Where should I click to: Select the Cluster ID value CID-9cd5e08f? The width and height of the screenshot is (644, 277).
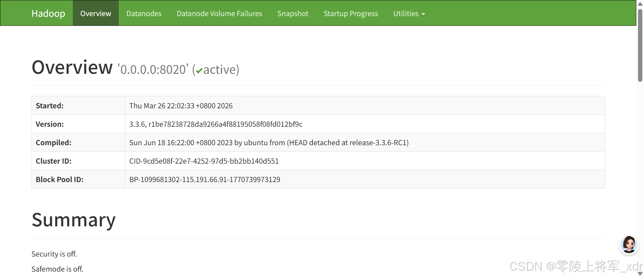click(204, 161)
